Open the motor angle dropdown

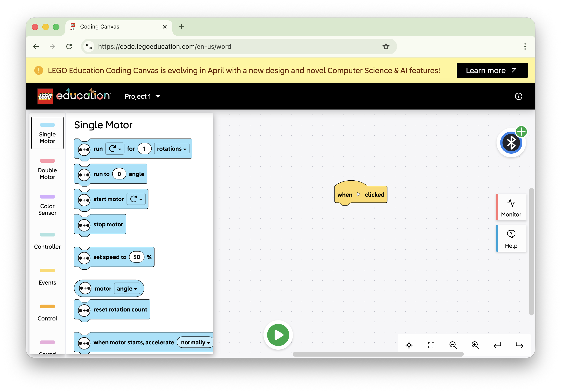[x=127, y=288]
